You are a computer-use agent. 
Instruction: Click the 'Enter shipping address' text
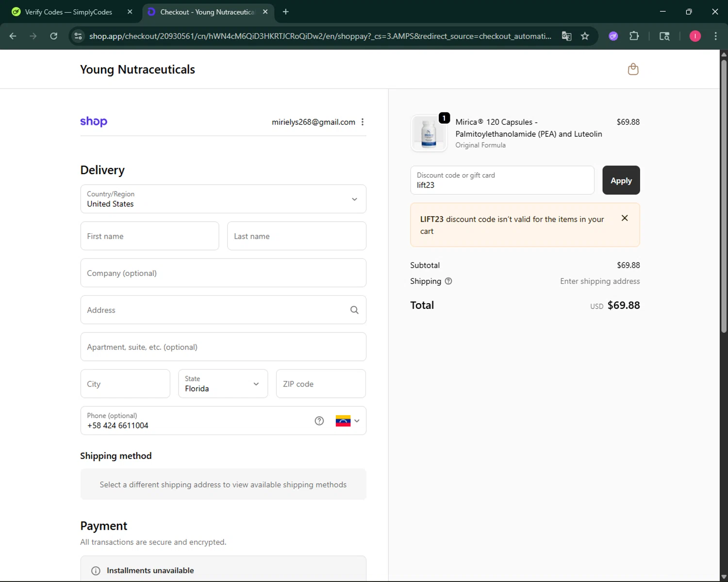coord(600,281)
